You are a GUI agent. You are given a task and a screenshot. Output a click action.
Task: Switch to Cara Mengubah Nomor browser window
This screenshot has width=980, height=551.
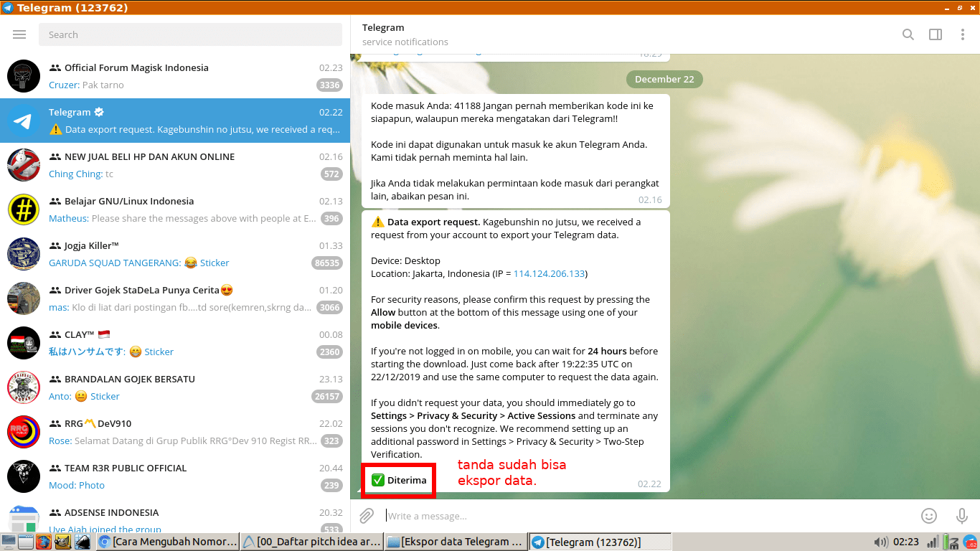(x=166, y=542)
